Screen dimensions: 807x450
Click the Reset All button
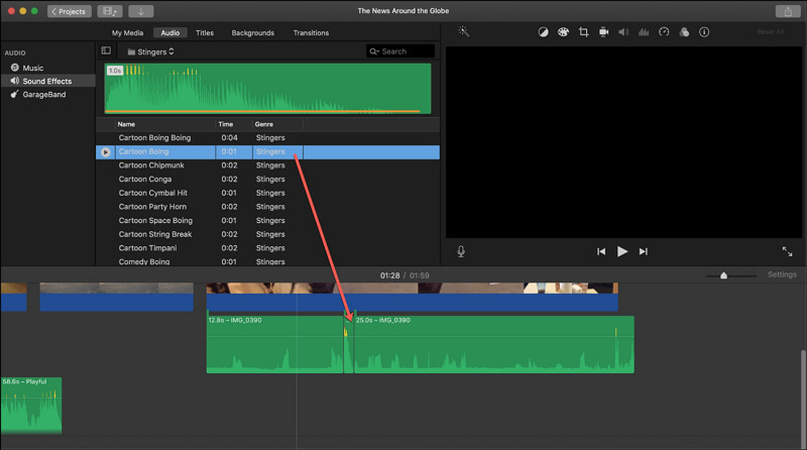(x=770, y=32)
